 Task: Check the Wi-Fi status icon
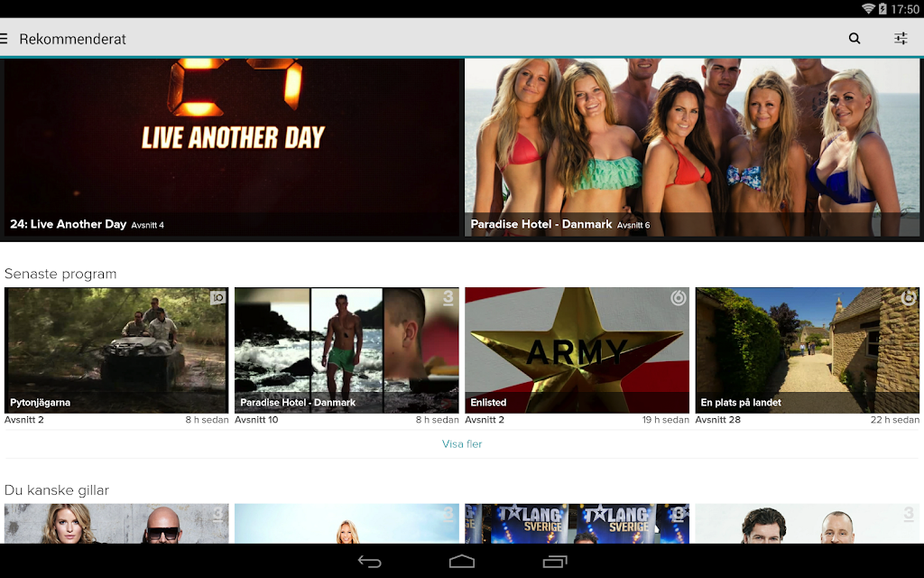click(x=868, y=9)
